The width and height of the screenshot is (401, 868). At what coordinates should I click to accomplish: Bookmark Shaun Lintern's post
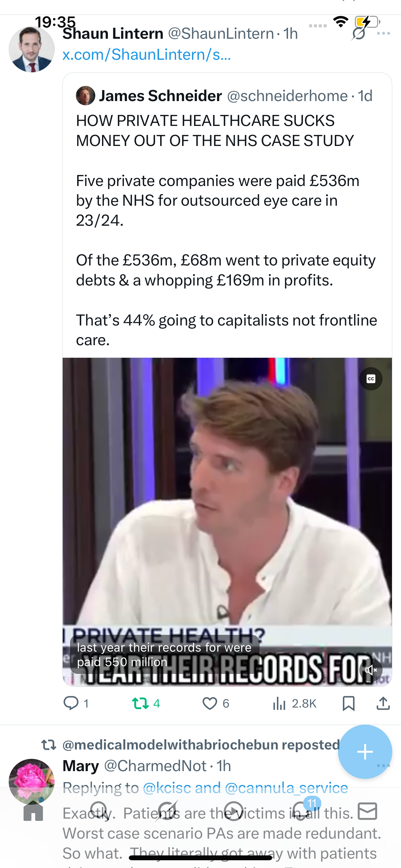(x=348, y=703)
